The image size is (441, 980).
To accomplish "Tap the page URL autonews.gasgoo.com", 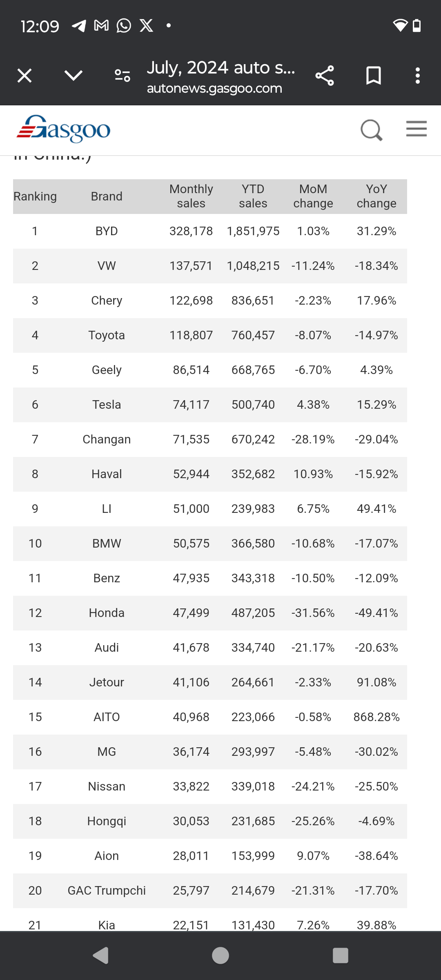I will point(214,88).
